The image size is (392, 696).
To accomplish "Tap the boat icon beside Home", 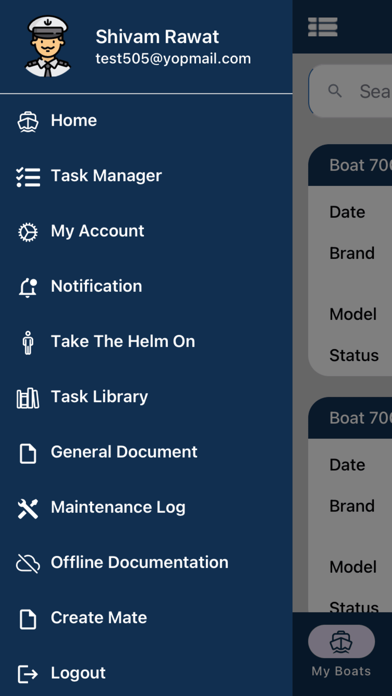I will (x=28, y=121).
